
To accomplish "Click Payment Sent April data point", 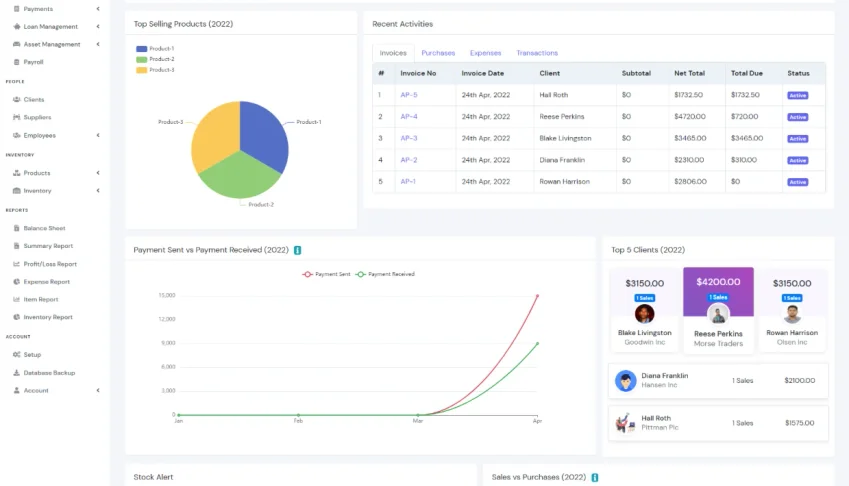I will [537, 295].
